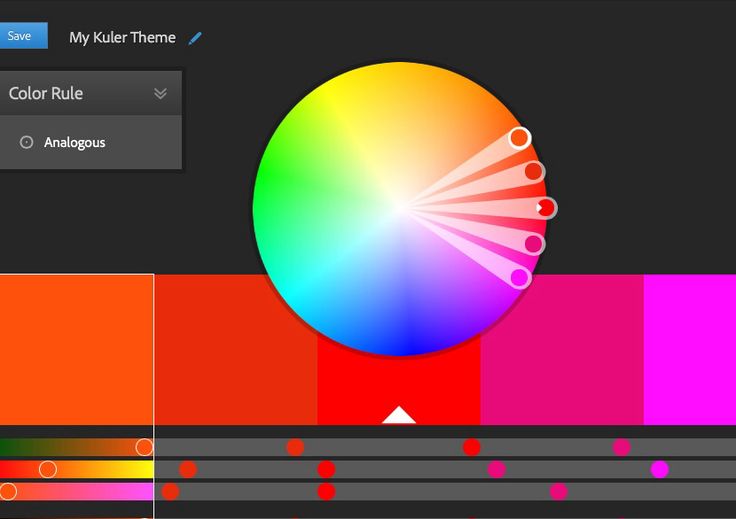Pick the red base handle with arrow on wheel
The width and height of the screenshot is (736, 519).
tap(545, 208)
